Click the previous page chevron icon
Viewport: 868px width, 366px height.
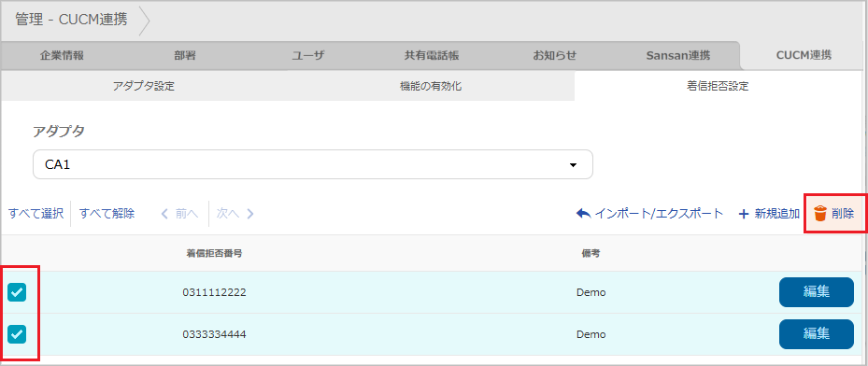click(x=164, y=214)
